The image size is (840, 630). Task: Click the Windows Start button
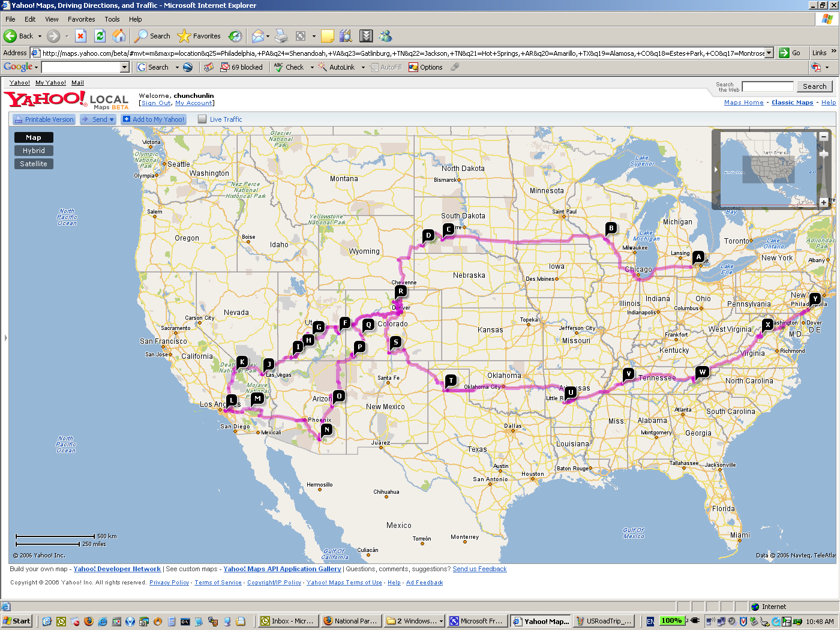tap(17, 621)
